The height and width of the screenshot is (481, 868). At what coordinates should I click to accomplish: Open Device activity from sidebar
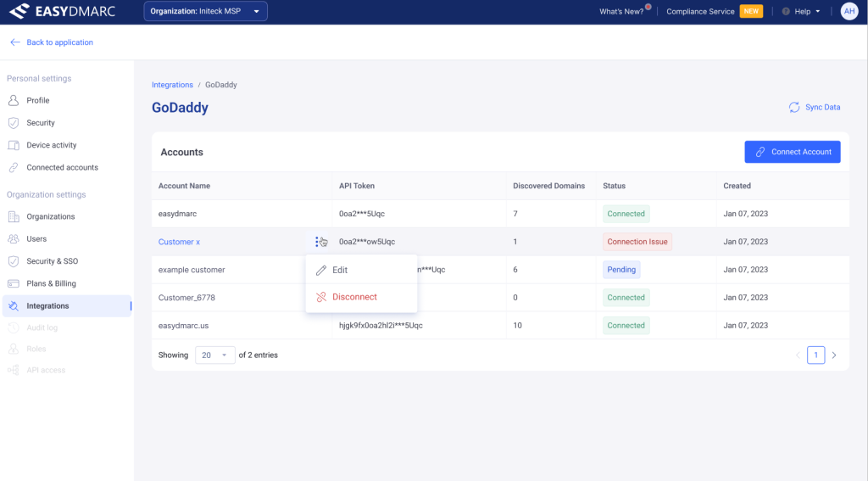[x=51, y=145]
